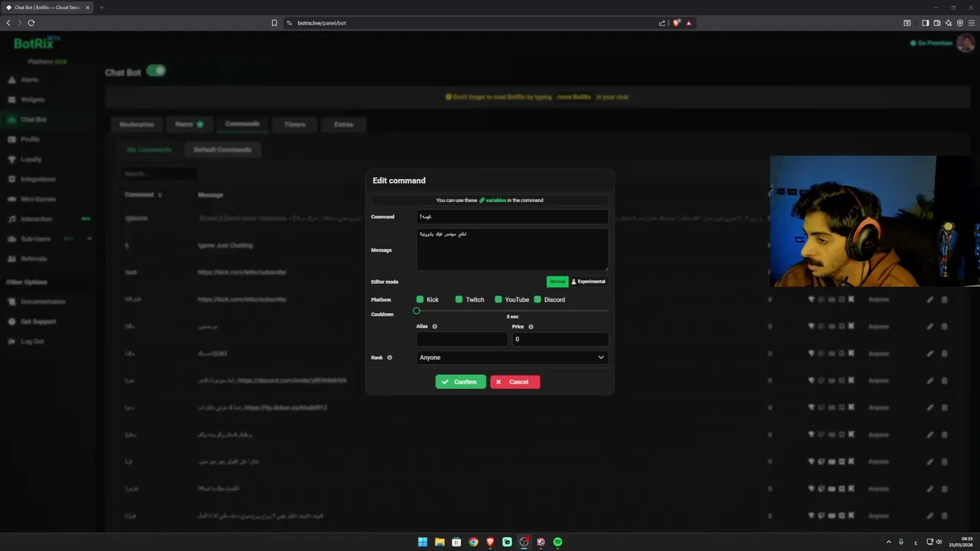
Task: Click the browser back arrow
Action: point(8,23)
